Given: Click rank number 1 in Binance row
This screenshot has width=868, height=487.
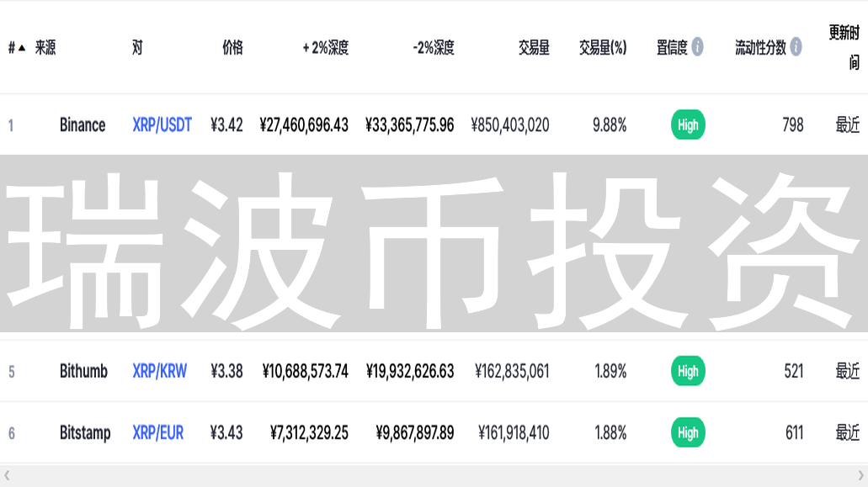Looking at the screenshot, I should point(10,125).
